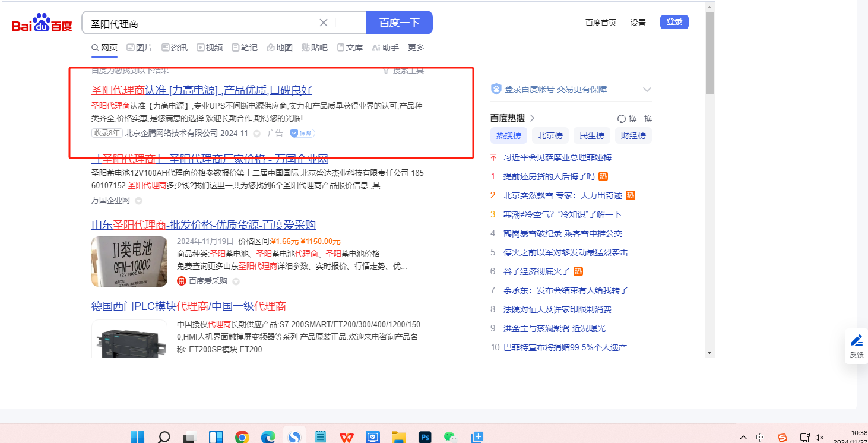868x443 pixels.
Task: Click the II类电池 product thumbnail
Action: (x=129, y=261)
